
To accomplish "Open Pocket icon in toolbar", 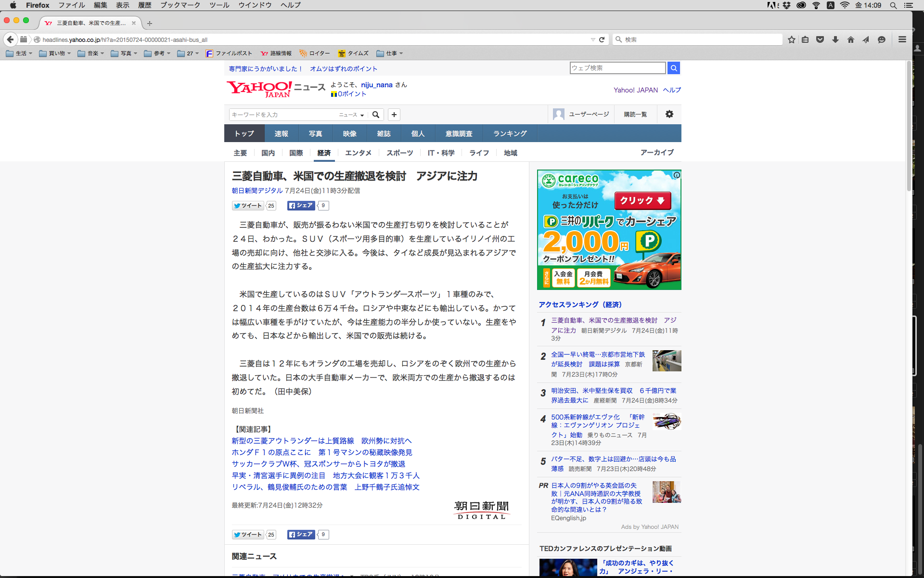I will (820, 39).
